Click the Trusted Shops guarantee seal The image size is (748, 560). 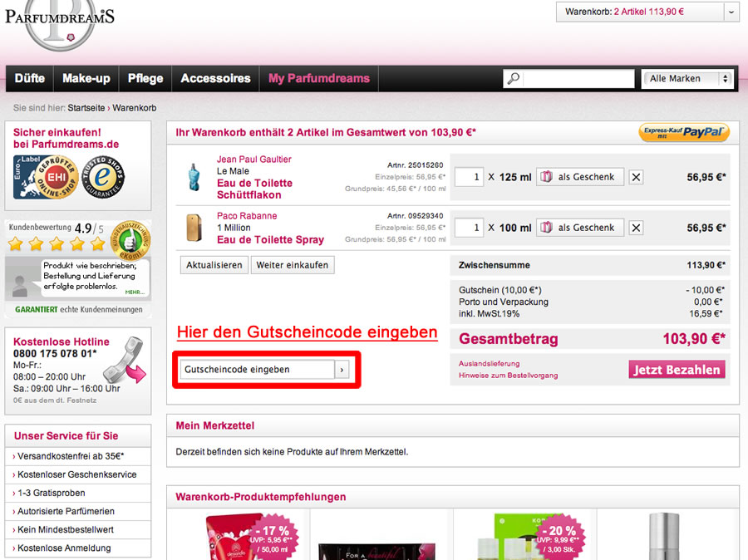coord(103,177)
